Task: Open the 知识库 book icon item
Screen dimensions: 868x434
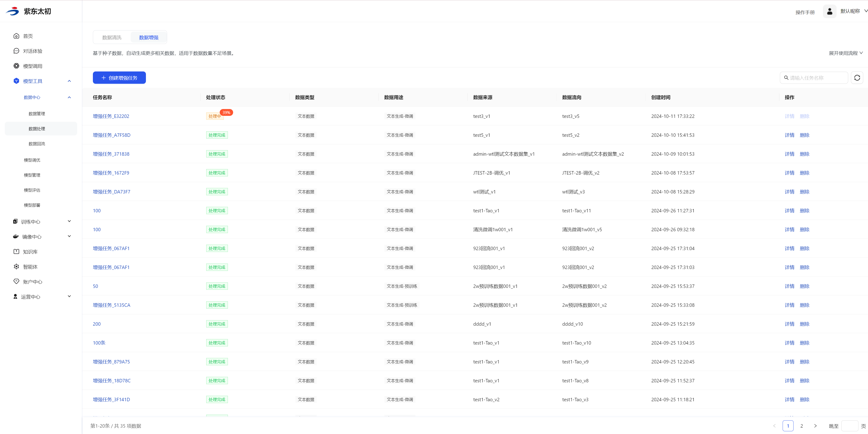Action: click(16, 252)
